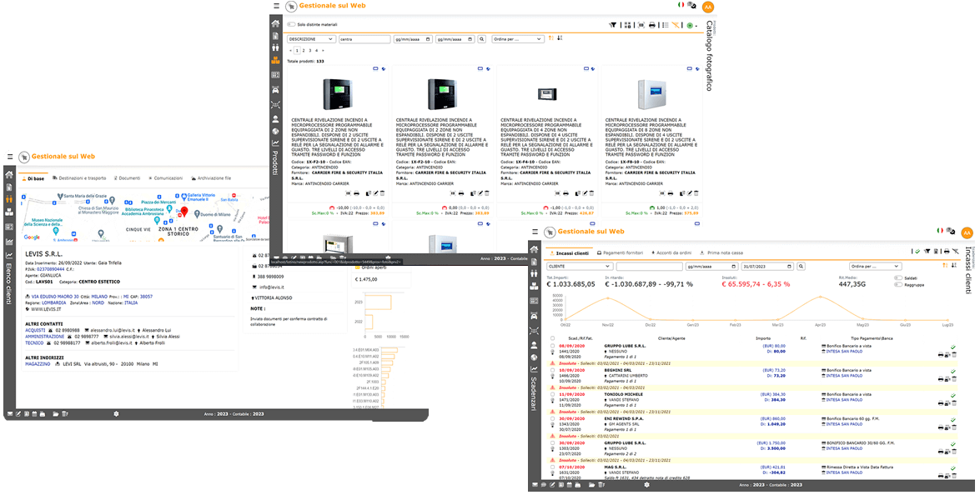Open the filter funnel in catalog toolbar
This screenshot has height=495, width=980.
[x=612, y=26]
